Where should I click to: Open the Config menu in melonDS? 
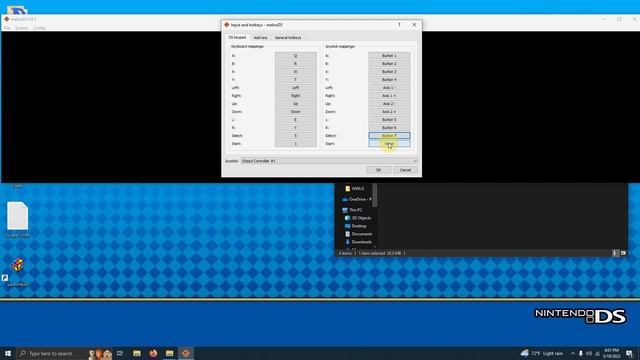click(39, 28)
